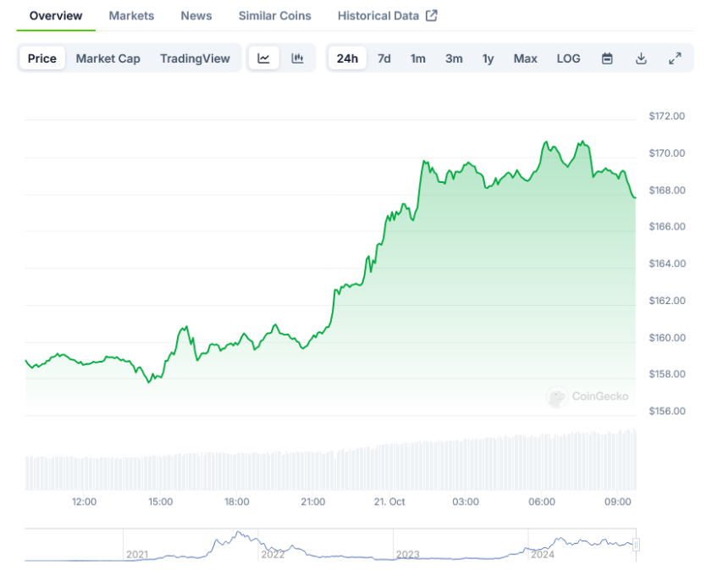Select the Price chart mode
This screenshot has width=728, height=576.
pyautogui.click(x=42, y=58)
